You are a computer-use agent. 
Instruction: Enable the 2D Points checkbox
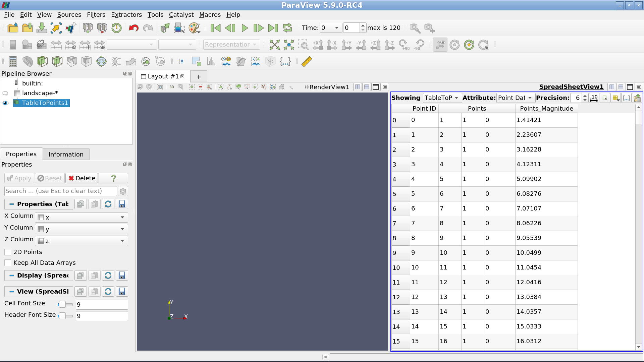pos(8,252)
